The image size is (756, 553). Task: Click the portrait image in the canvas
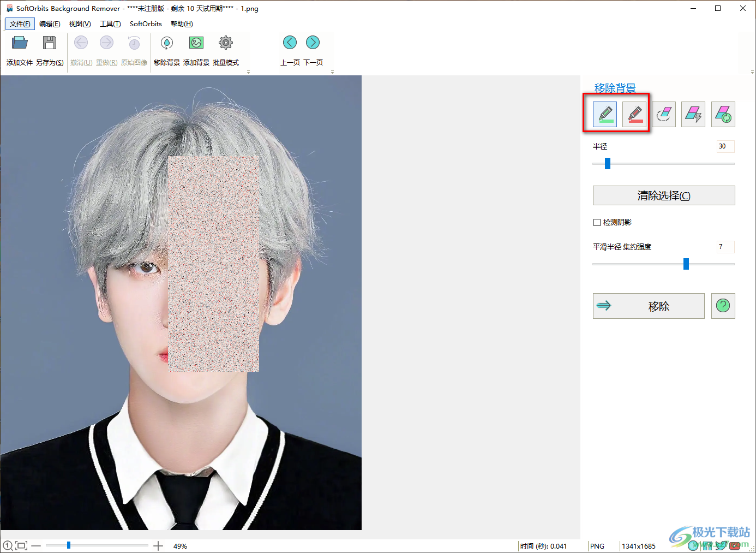coord(181,302)
